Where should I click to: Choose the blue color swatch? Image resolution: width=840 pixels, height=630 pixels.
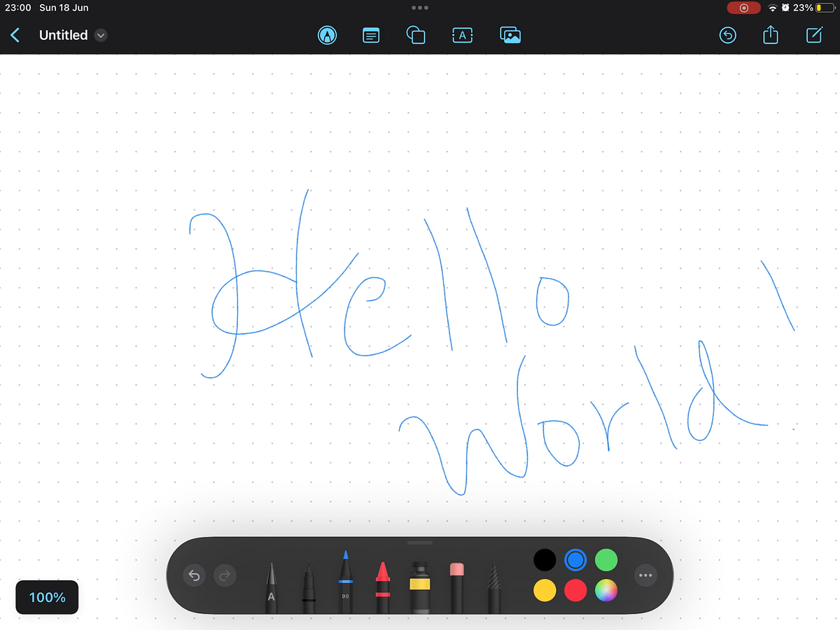[575, 559]
